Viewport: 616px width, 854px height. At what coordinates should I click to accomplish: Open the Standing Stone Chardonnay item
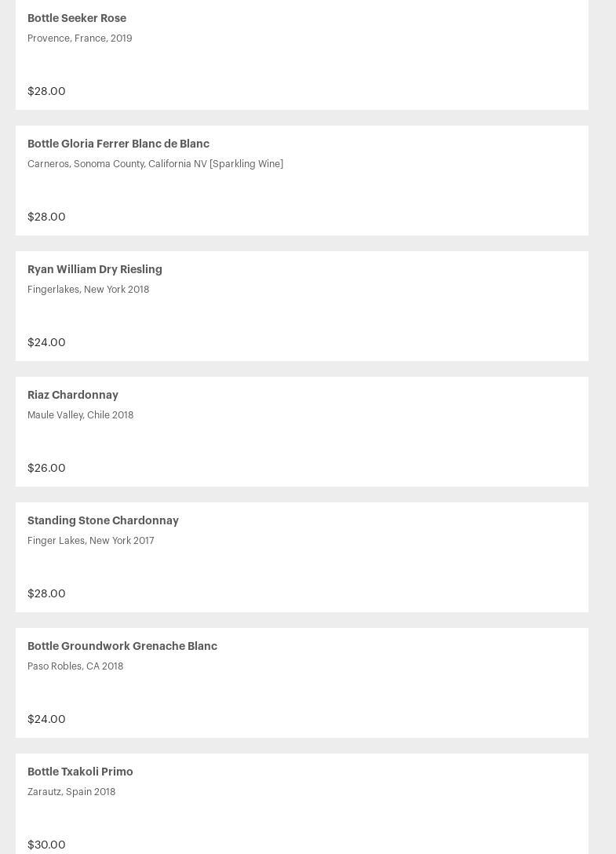[103, 520]
